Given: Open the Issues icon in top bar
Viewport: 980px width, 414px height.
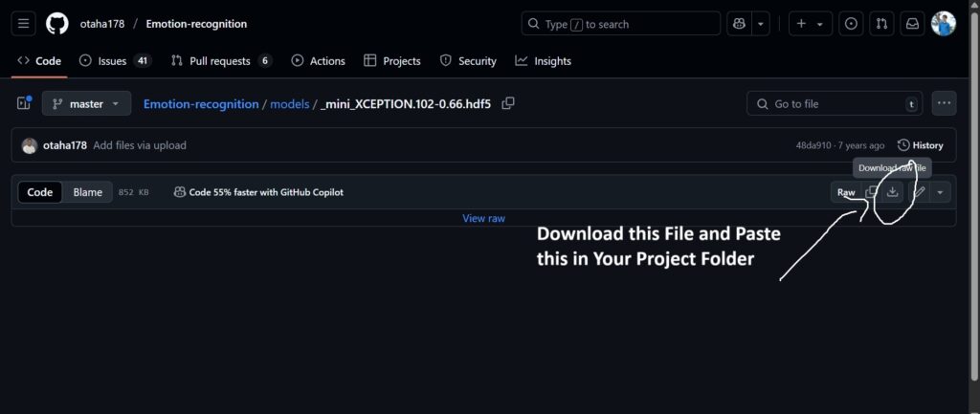Looking at the screenshot, I should (851, 24).
